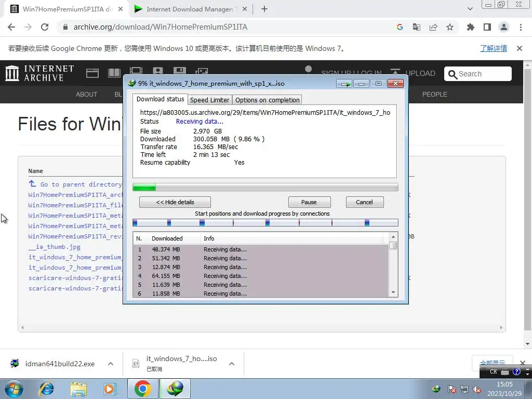Click the connections list scroll thumb
Screen dimensions: 532x399
click(393, 246)
